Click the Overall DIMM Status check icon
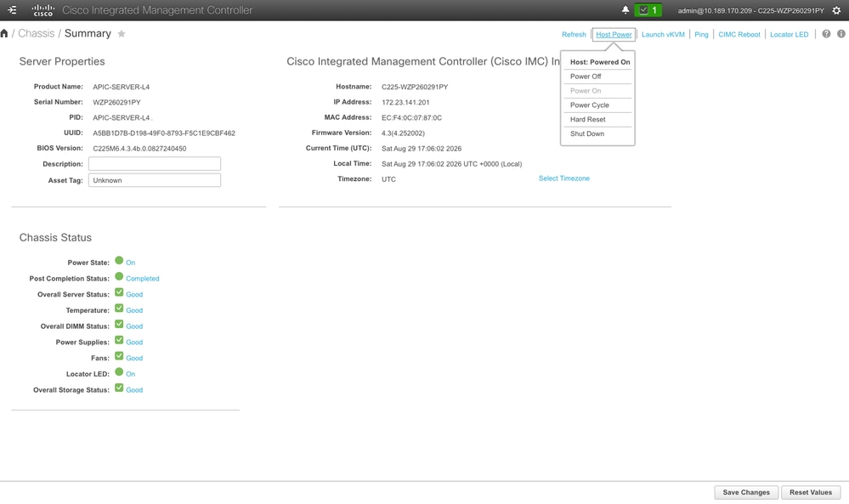Image resolution: width=849 pixels, height=504 pixels. pyautogui.click(x=119, y=325)
